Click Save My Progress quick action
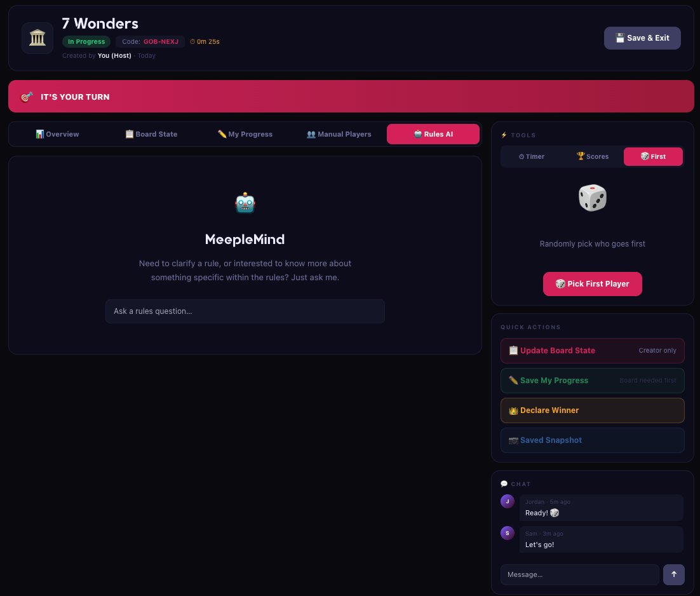The height and width of the screenshot is (596, 700). (593, 381)
